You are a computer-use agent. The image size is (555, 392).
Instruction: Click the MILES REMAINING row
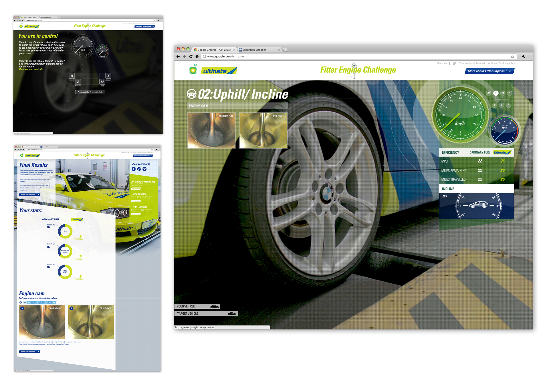(476, 171)
